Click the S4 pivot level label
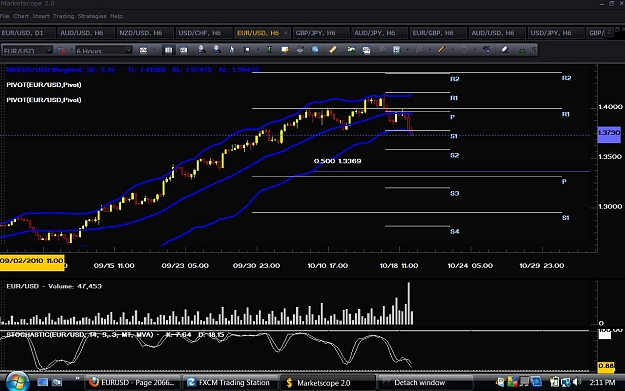The height and width of the screenshot is (391, 625). click(x=455, y=231)
